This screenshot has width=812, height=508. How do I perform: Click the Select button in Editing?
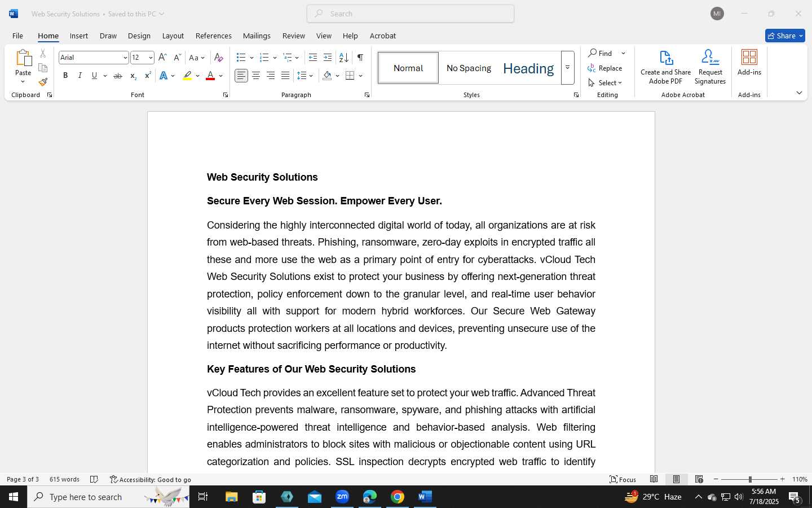605,83
